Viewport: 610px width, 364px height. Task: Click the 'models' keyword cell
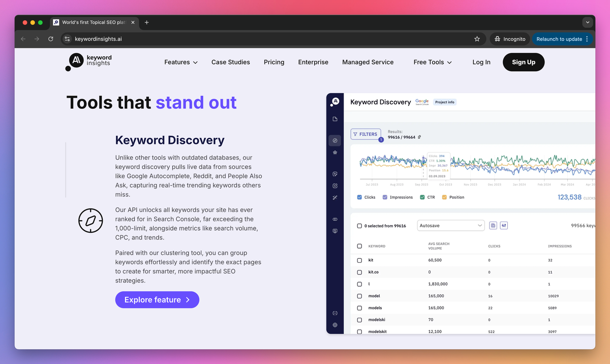[375, 308]
